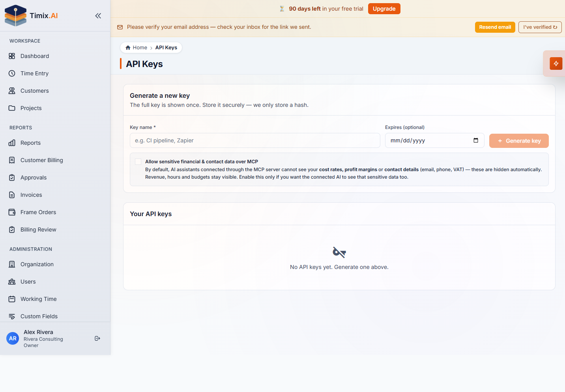Navigate to Users administration
The height and width of the screenshot is (392, 565).
(55, 282)
